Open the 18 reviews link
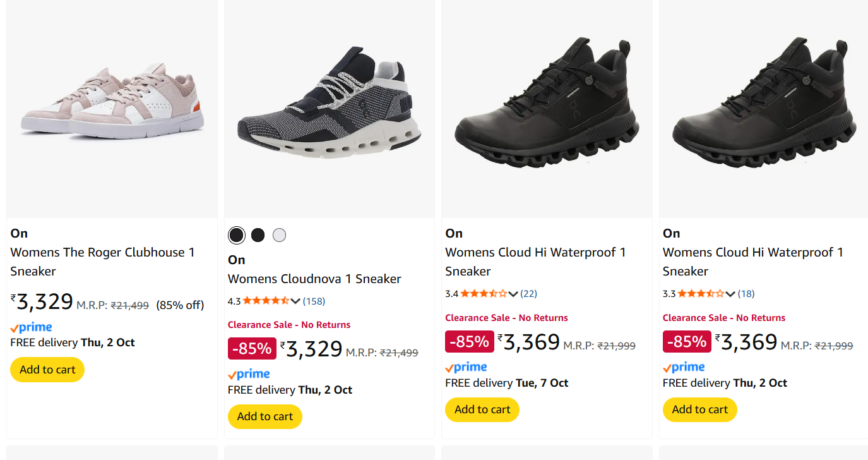Viewport: 868px width, 460px height. pyautogui.click(x=746, y=294)
